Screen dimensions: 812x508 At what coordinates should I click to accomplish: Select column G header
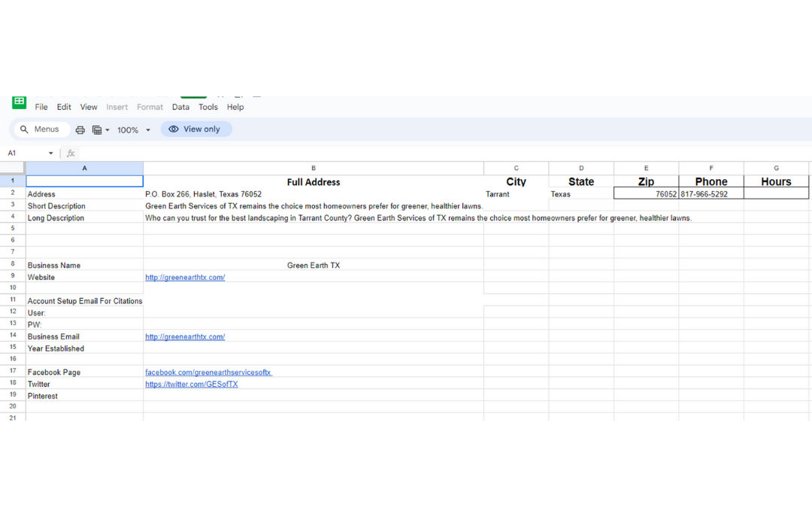coord(776,168)
